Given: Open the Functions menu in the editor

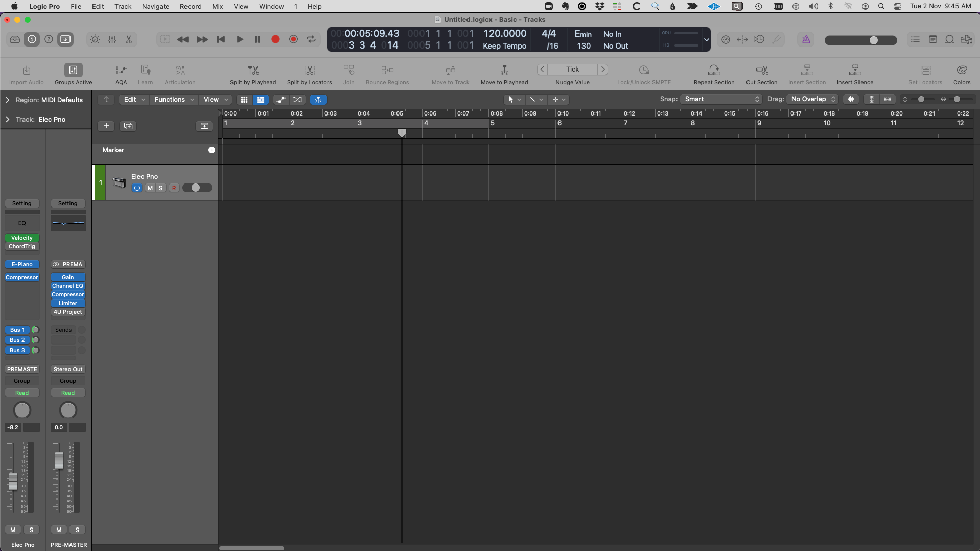Looking at the screenshot, I should 171,99.
